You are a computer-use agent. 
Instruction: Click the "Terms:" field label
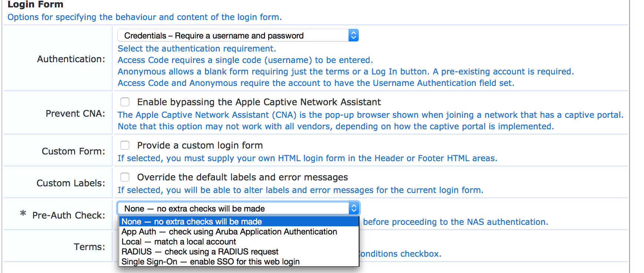coord(89,247)
